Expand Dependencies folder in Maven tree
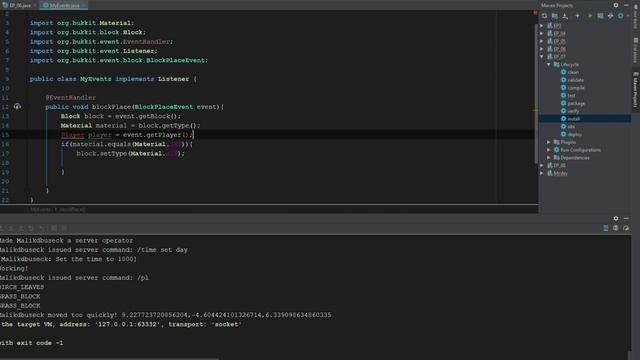Screen dimensions: 640x360 click(x=549, y=158)
